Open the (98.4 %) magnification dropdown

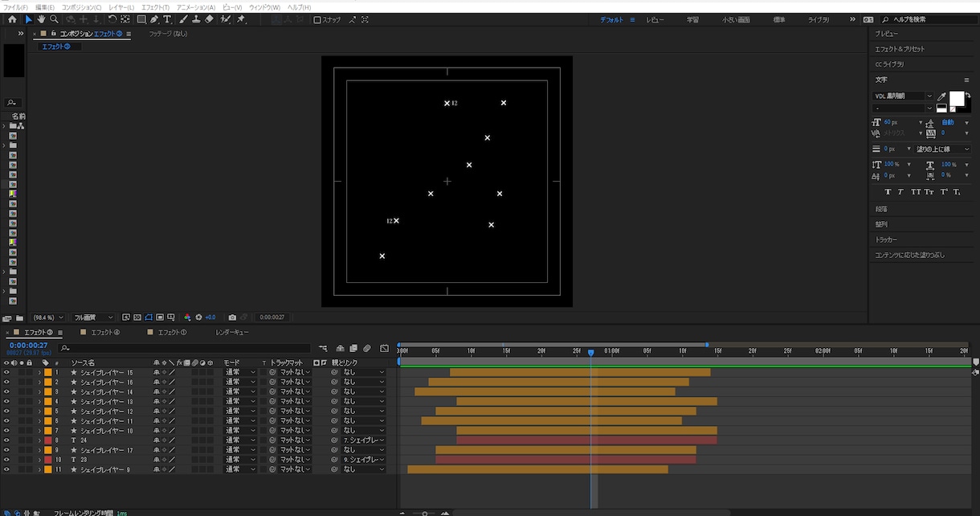tap(48, 317)
